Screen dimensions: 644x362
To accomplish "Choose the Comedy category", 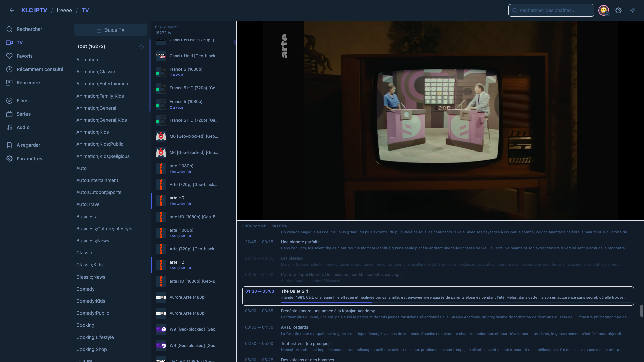I will point(86,289).
